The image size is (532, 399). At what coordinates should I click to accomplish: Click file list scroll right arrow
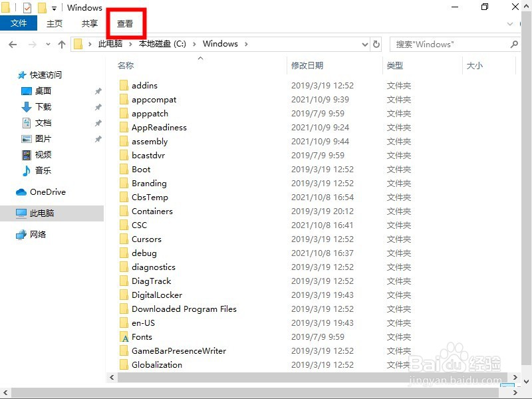pyautogui.click(x=515, y=377)
